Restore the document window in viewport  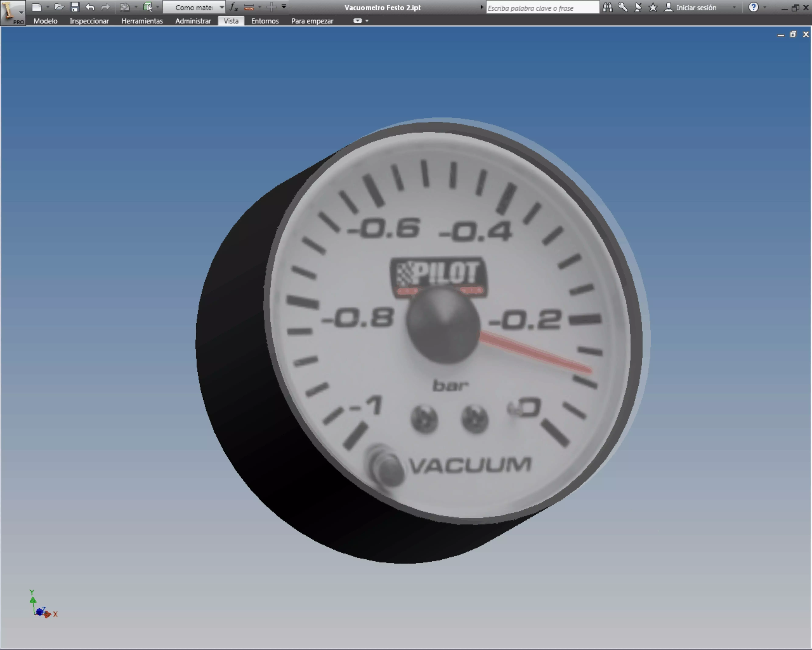793,34
